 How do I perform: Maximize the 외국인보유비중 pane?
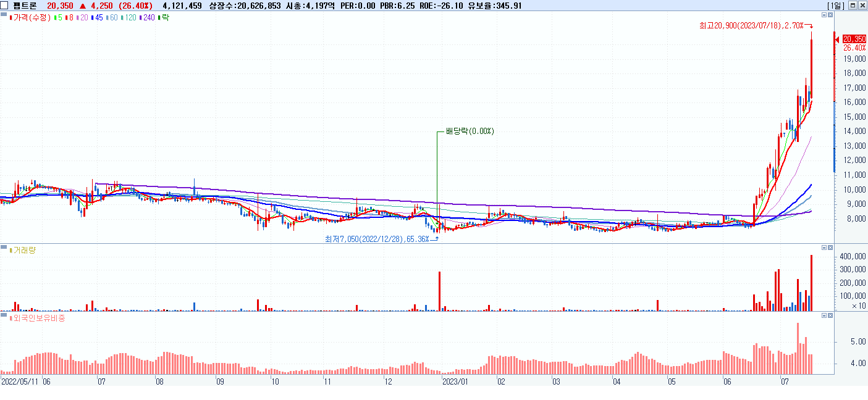824,315
